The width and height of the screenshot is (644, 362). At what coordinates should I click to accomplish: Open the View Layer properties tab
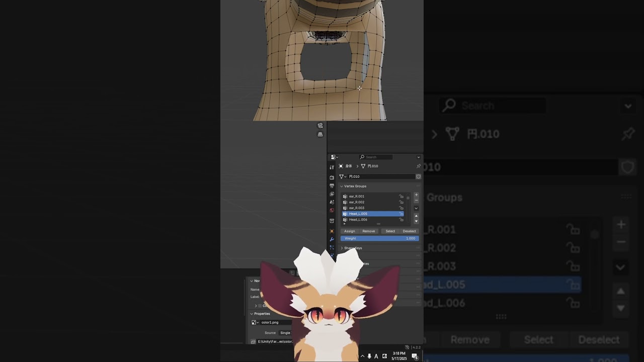pos(332,194)
